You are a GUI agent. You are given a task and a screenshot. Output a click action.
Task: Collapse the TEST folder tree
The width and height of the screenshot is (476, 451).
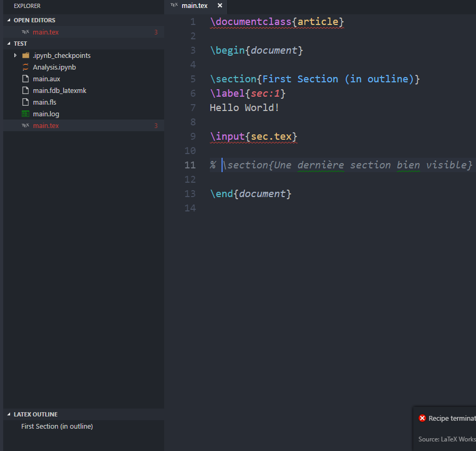[7, 43]
